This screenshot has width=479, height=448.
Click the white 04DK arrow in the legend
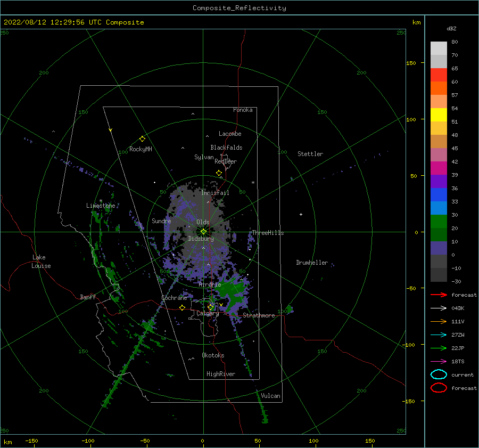click(x=439, y=308)
